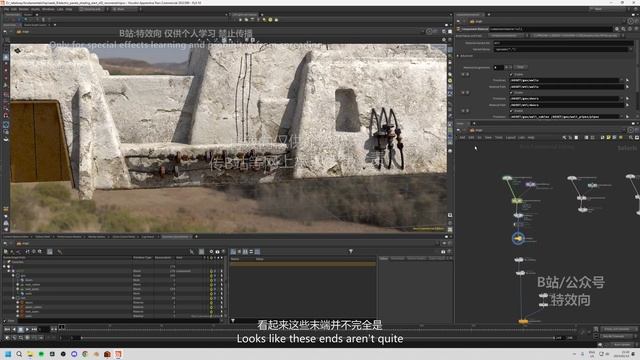The image size is (640, 360).
Task: Open Windows Search from the taskbar
Action: (x=19, y=354)
